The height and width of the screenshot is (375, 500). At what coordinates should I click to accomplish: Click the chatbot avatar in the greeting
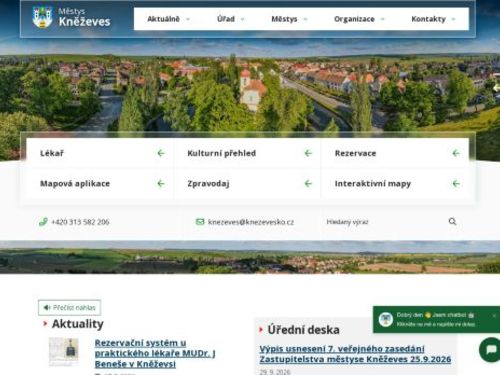[x=386, y=319]
